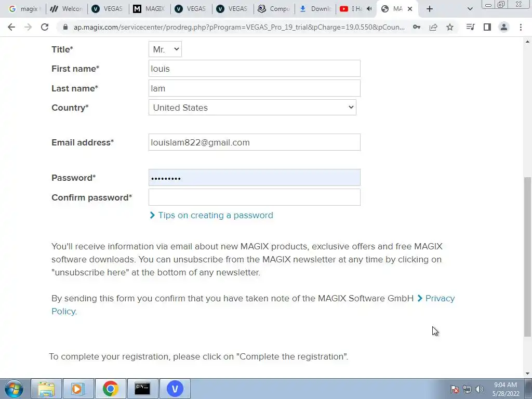Mute the YouTube tab speaker icon

click(369, 9)
